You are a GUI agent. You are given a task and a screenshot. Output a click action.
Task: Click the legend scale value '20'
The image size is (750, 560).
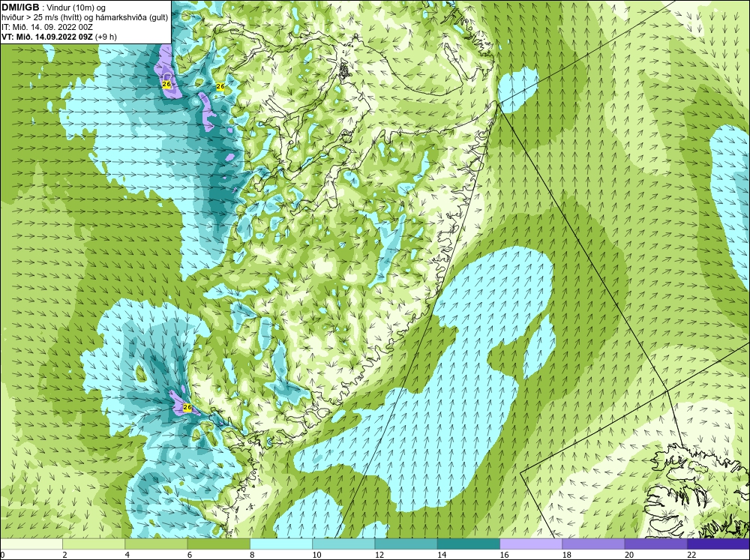[629, 555]
